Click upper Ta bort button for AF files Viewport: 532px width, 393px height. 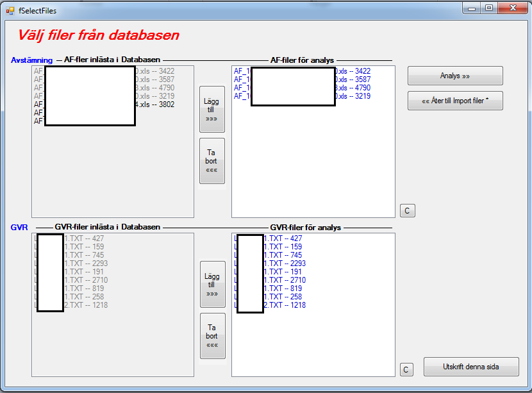point(212,161)
